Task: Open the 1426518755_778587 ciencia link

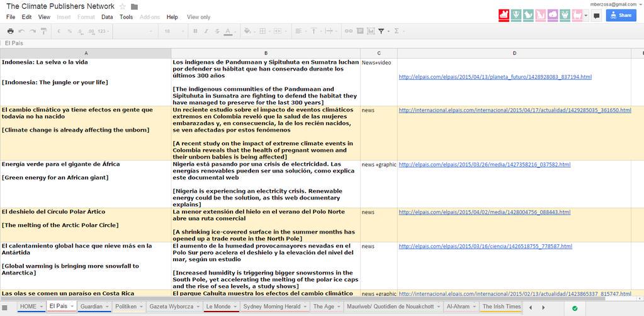Action: [x=485, y=246]
